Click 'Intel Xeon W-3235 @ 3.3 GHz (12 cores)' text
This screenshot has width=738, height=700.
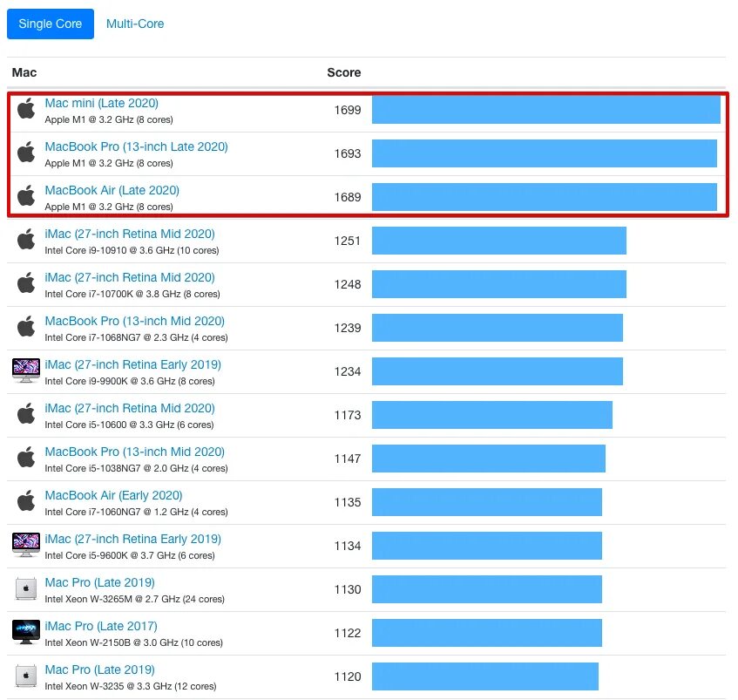pyautogui.click(x=131, y=686)
